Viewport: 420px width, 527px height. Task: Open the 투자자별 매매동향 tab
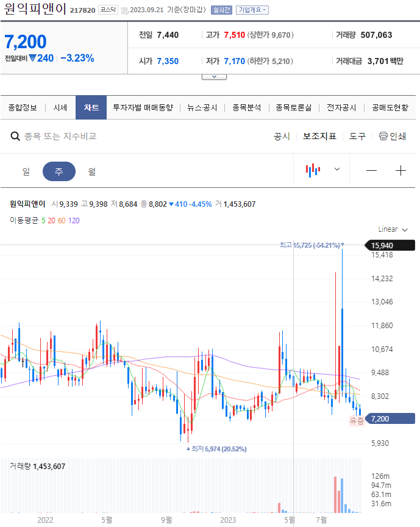(143, 107)
